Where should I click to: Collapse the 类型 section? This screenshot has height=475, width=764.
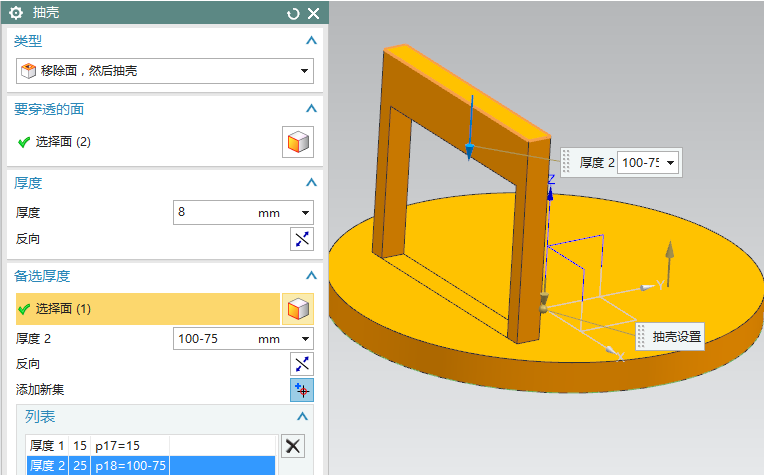[311, 40]
